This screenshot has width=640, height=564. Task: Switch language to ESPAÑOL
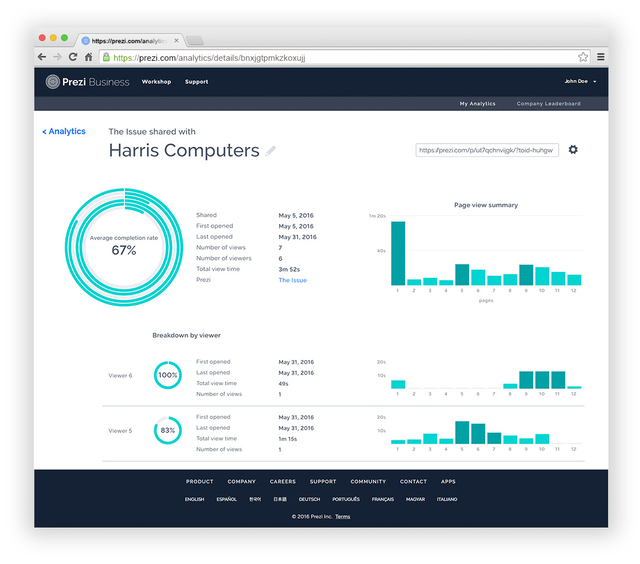coord(227,500)
